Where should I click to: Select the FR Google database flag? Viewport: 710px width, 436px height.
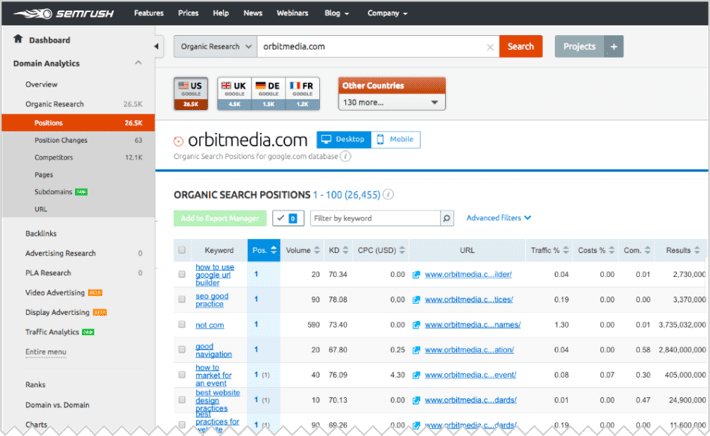(x=302, y=94)
